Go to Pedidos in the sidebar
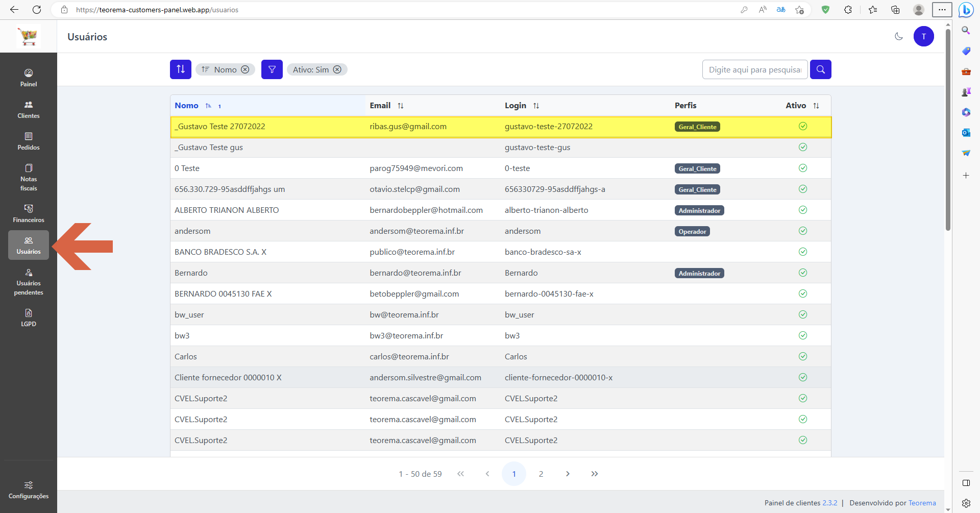The image size is (980, 513). 29,141
